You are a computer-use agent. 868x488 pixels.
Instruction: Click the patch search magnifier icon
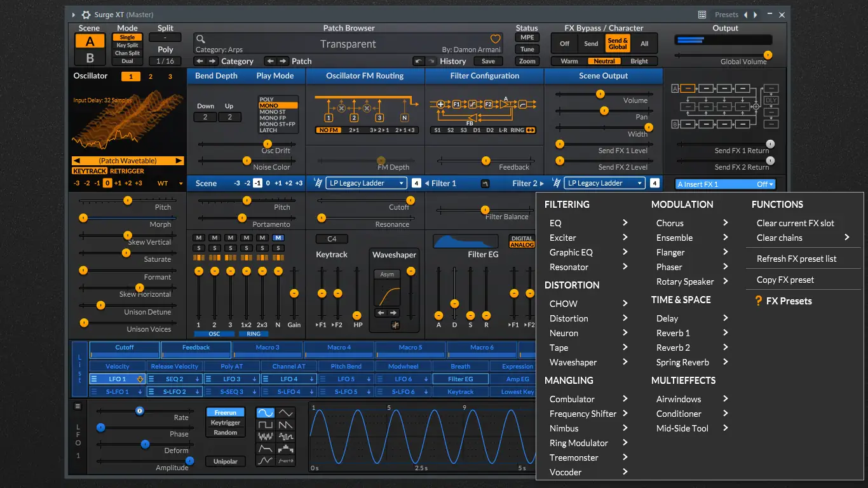pos(200,39)
